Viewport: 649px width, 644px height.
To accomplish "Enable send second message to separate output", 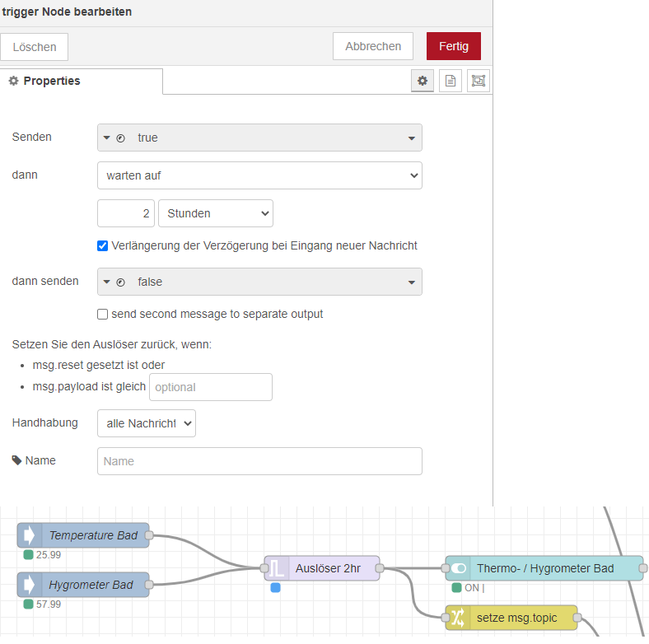I will click(103, 314).
